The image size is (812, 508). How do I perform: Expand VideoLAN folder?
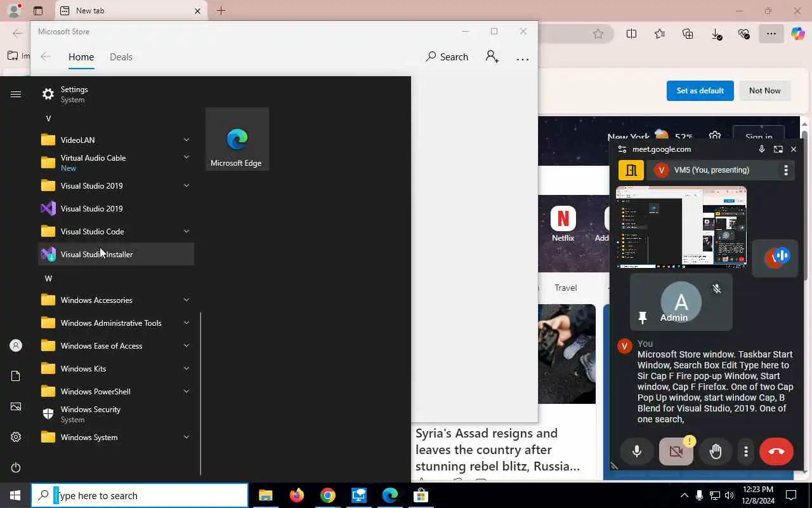coord(187,140)
